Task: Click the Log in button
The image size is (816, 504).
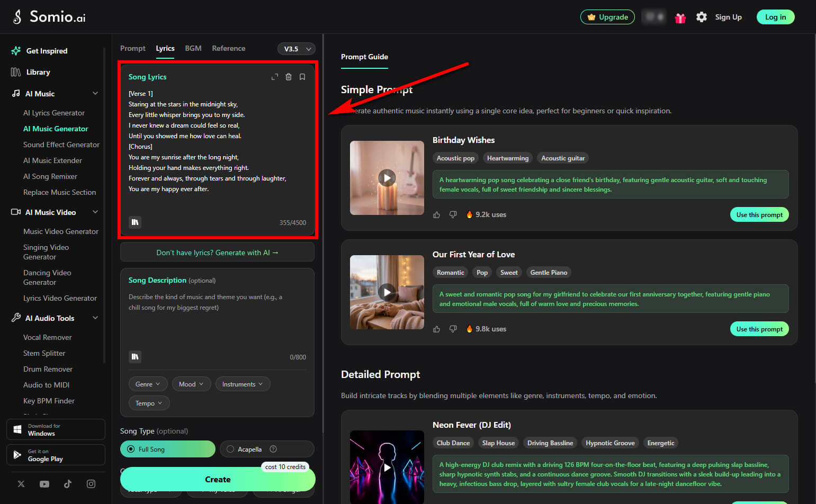Action: 775,17
